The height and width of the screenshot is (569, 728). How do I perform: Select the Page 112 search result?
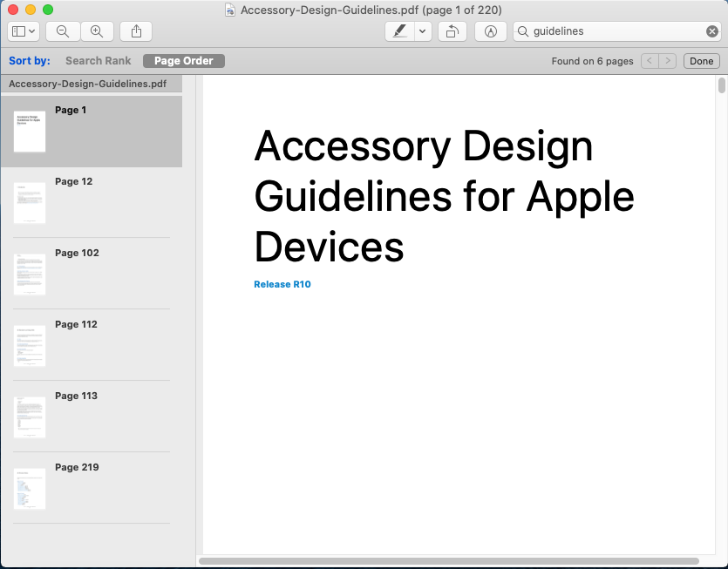[92, 346]
